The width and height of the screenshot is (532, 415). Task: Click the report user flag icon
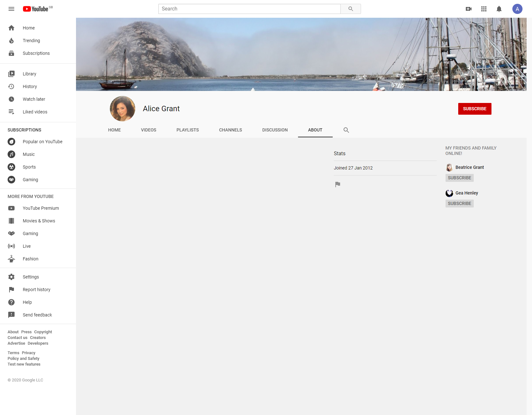[x=338, y=184]
